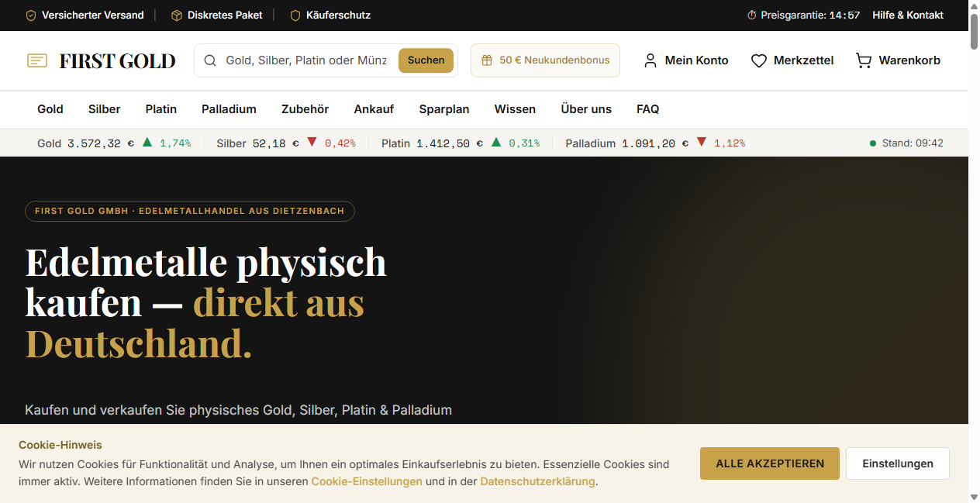Click the package icon beside Diskretes Paket
This screenshot has width=980, height=503.
177,16
